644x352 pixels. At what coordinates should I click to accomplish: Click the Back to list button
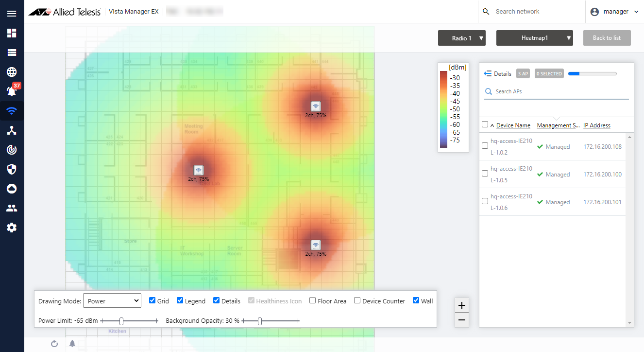(x=607, y=38)
